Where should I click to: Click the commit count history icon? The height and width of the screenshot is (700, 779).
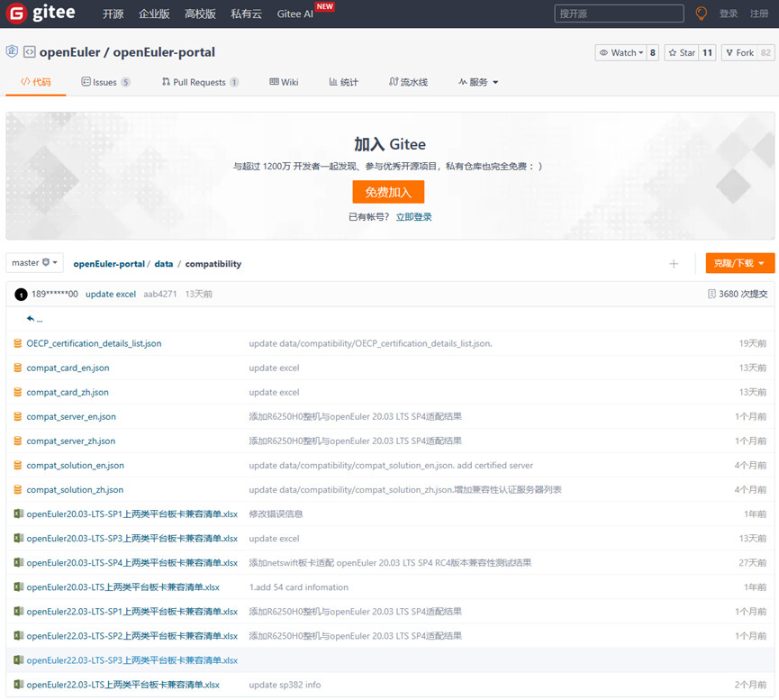click(x=711, y=295)
